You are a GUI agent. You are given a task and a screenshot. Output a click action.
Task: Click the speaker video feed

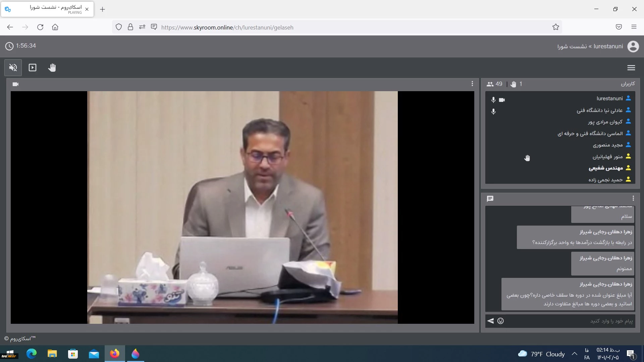pyautogui.click(x=243, y=207)
